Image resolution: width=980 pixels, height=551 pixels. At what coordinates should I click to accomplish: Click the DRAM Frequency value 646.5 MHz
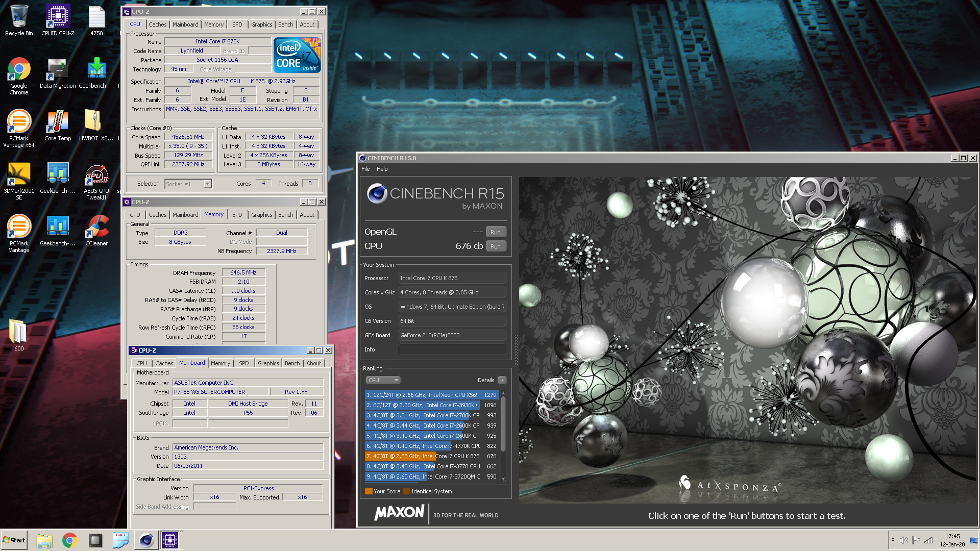243,273
